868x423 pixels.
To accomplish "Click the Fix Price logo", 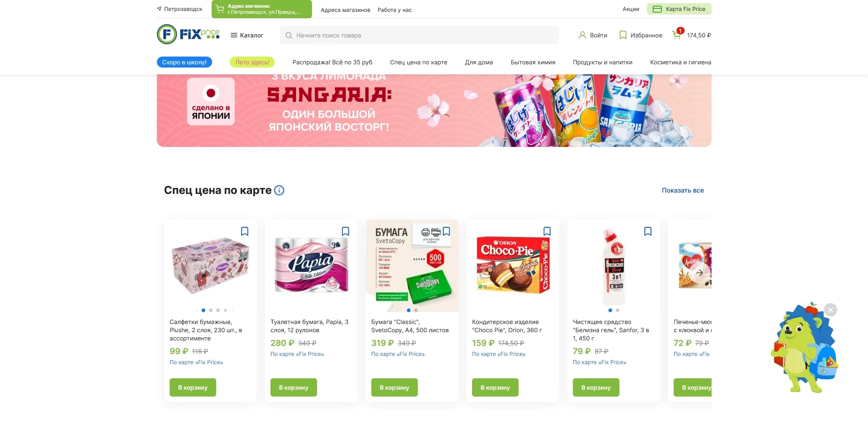I will click(188, 34).
